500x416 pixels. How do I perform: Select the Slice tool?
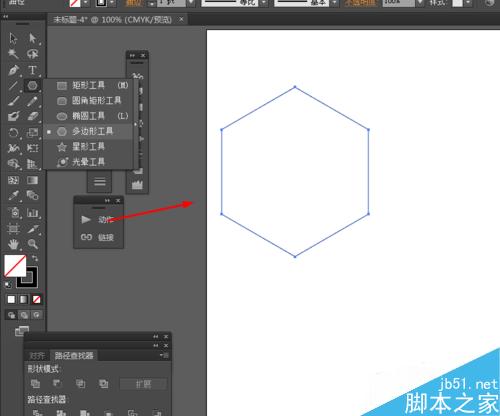32,229
